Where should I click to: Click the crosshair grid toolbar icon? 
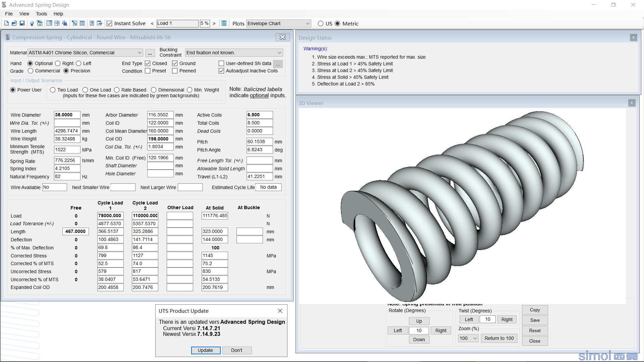click(57, 23)
